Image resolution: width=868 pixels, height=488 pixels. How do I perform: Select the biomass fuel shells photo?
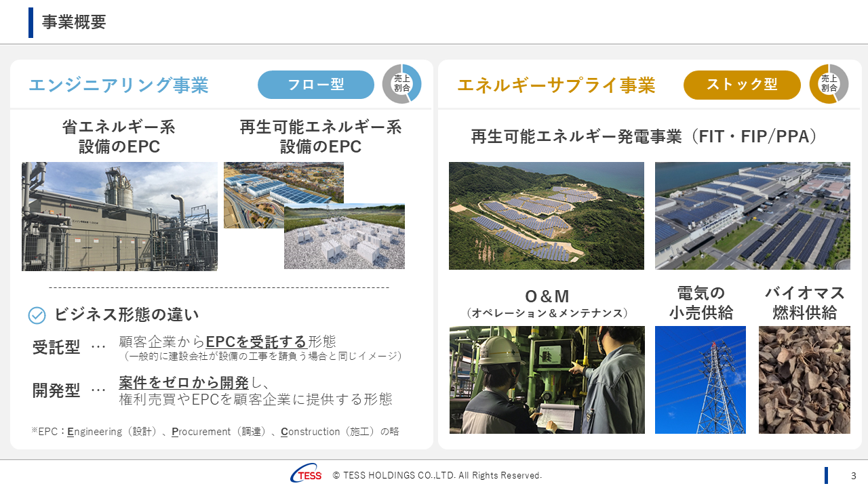coord(804,380)
